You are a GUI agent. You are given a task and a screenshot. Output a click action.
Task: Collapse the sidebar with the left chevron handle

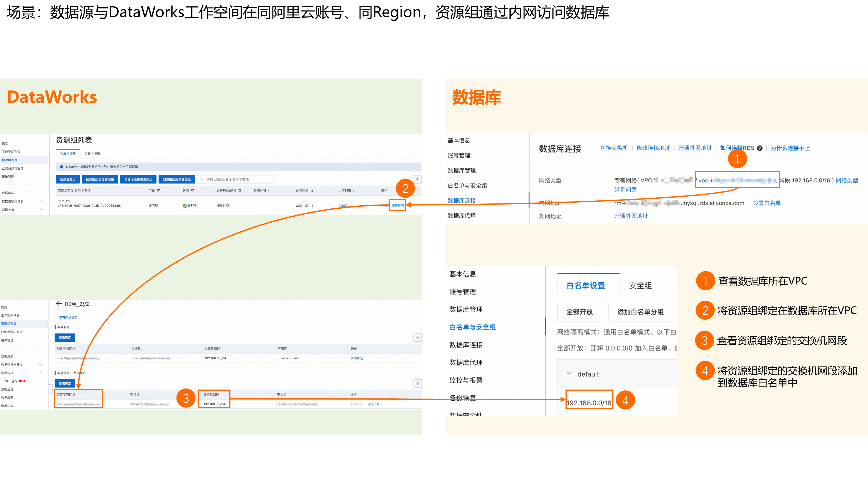point(50,389)
